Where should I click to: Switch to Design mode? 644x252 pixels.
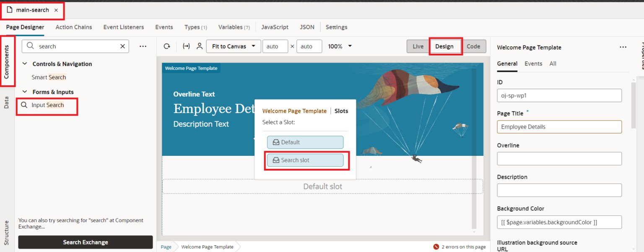pos(444,46)
